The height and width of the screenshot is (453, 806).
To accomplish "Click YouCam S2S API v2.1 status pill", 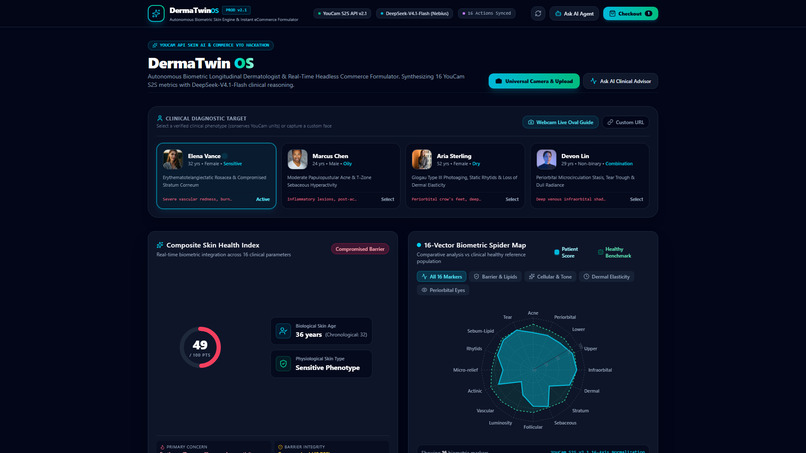I will pyautogui.click(x=342, y=13).
